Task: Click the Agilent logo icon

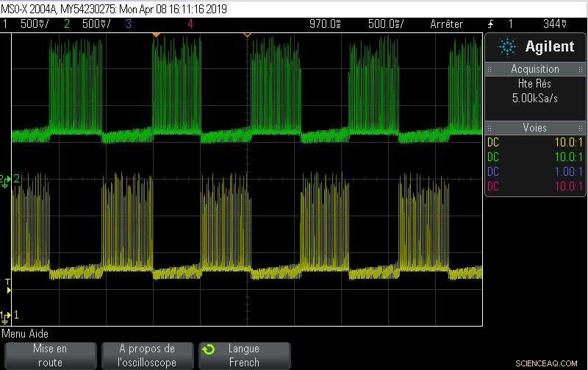Action: click(x=507, y=47)
